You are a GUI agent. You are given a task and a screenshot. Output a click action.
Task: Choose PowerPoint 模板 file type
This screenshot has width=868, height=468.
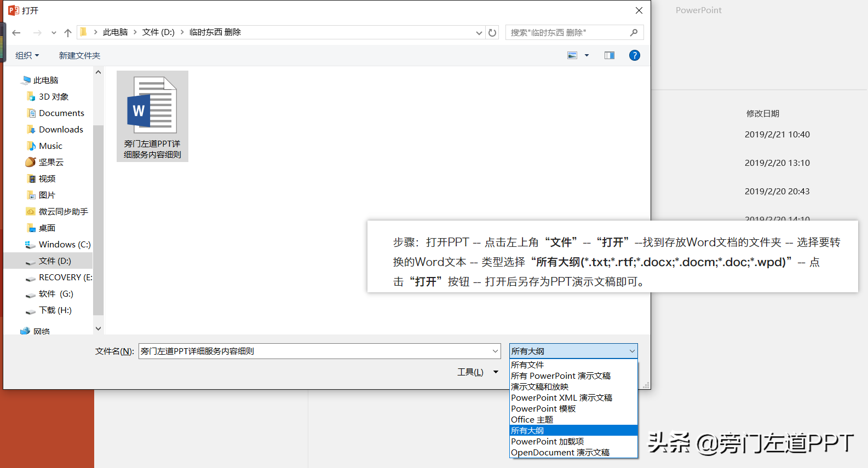pyautogui.click(x=573, y=408)
